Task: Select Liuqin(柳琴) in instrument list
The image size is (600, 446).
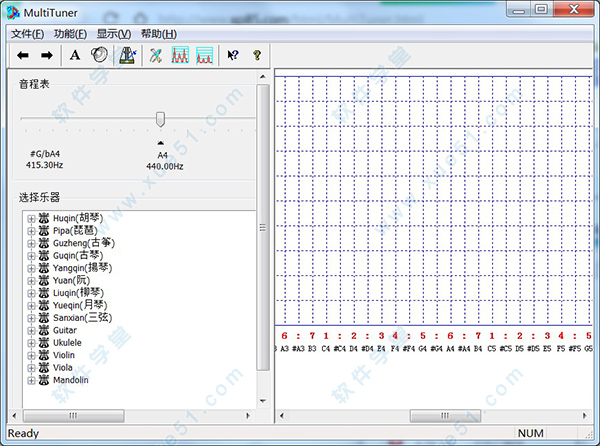Action: pos(78,293)
